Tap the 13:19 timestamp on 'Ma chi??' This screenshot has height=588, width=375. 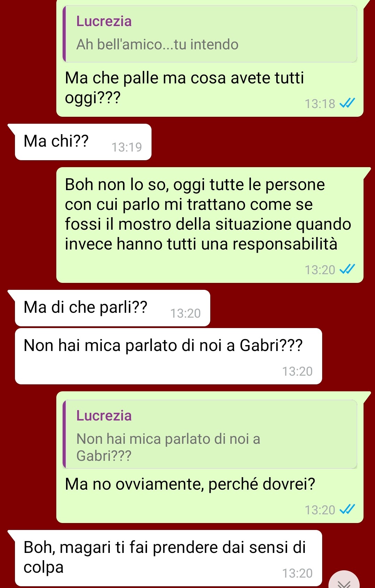tap(127, 147)
